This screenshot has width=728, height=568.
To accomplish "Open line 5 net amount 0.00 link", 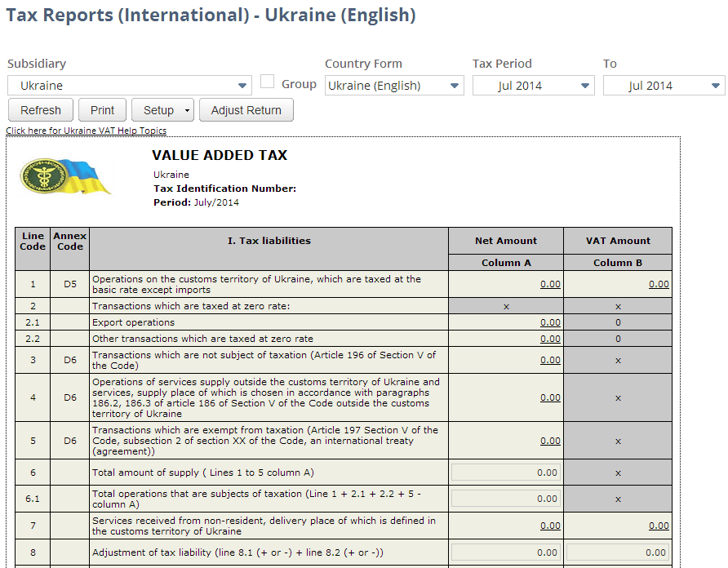I will point(550,441).
